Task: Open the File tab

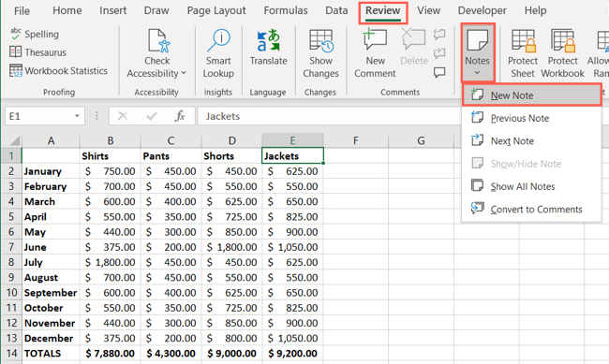Action: (22, 11)
